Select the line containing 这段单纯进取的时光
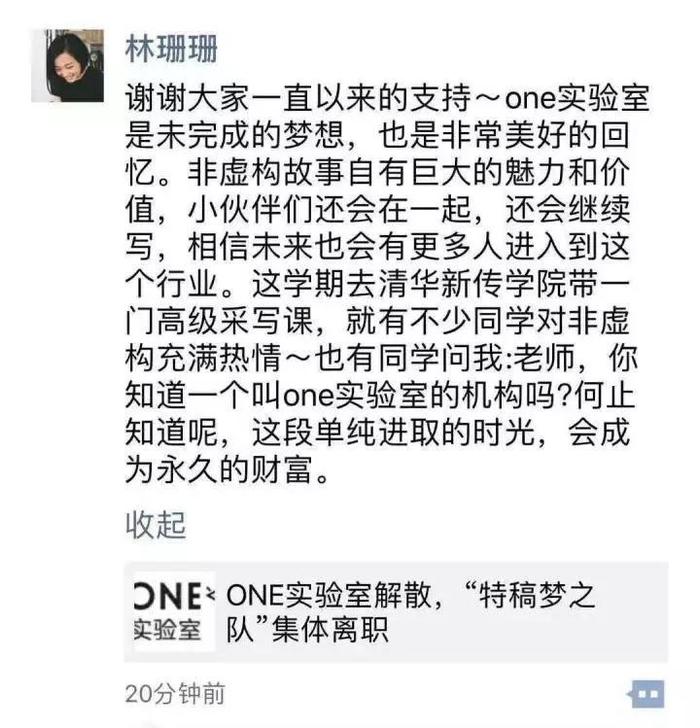This screenshot has width=700, height=728. coord(377,433)
